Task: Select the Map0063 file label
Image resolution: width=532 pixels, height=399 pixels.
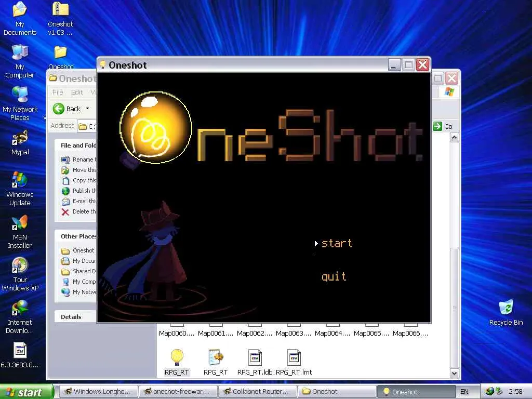Action: click(294, 333)
